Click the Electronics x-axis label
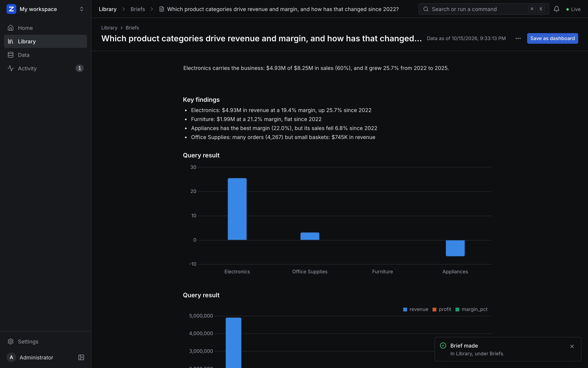588x368 pixels. [x=237, y=272]
